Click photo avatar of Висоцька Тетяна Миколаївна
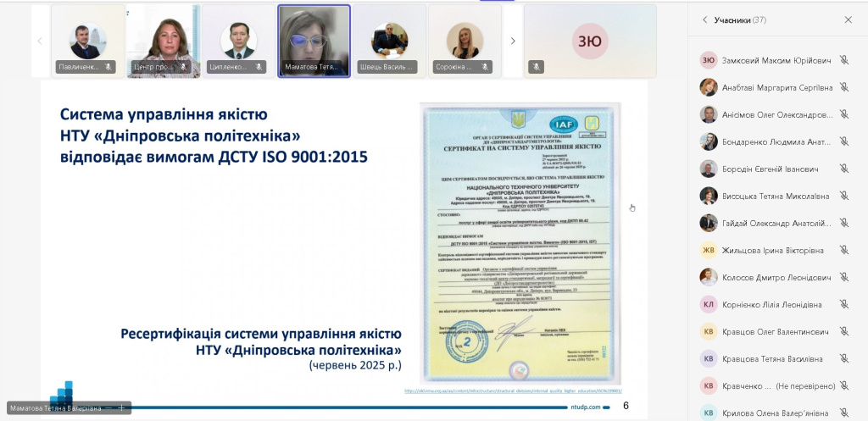 [709, 196]
